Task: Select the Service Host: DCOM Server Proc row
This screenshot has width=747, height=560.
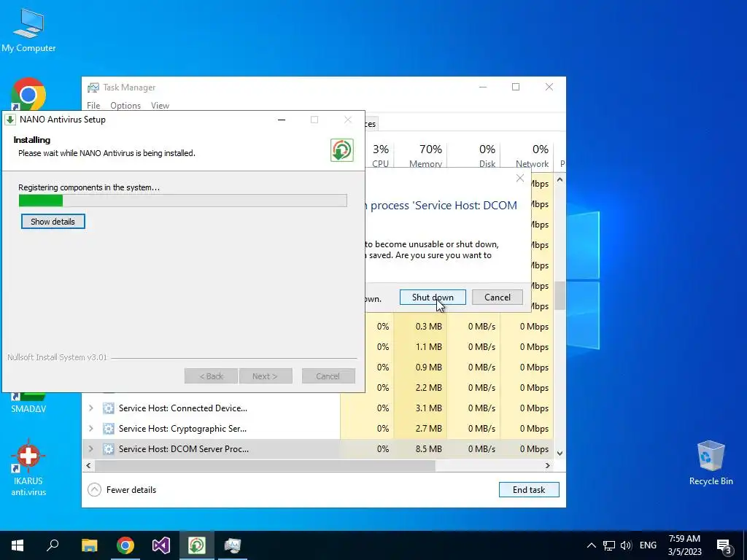Action: [318, 449]
